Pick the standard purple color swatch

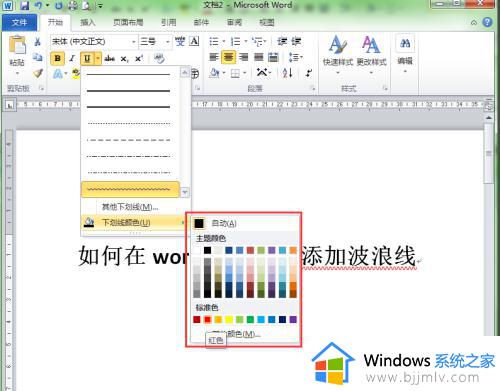(x=293, y=320)
